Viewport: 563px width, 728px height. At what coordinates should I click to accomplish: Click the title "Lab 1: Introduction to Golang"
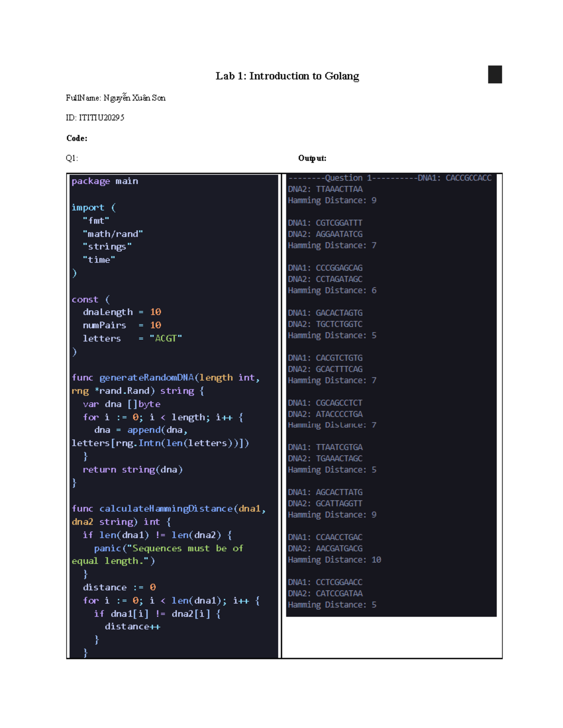pyautogui.click(x=287, y=76)
